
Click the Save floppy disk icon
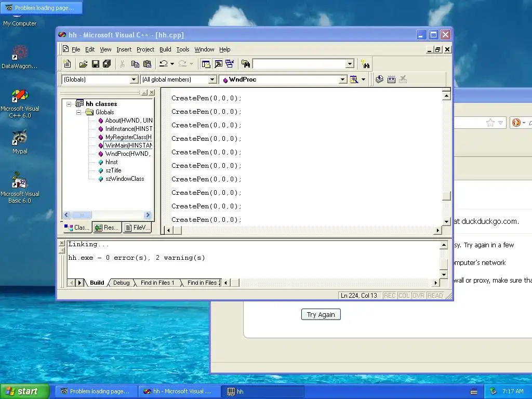pos(96,64)
